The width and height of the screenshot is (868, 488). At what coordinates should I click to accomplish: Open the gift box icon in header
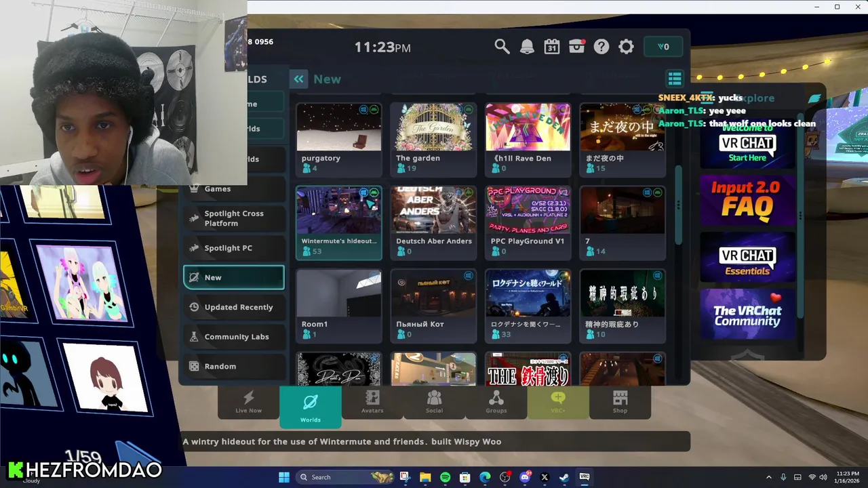coord(577,47)
